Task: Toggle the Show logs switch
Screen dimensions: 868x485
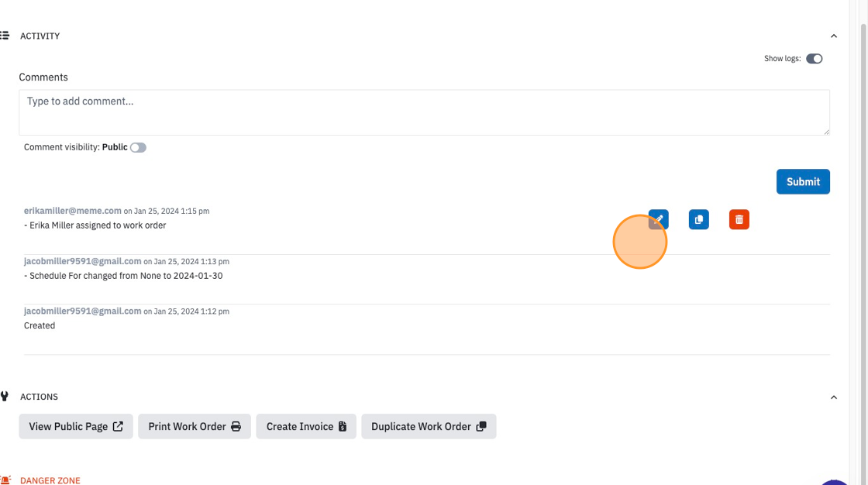Action: click(814, 59)
